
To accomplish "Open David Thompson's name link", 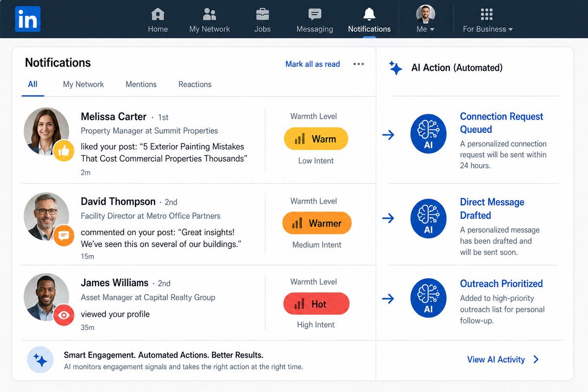I will point(118,201).
